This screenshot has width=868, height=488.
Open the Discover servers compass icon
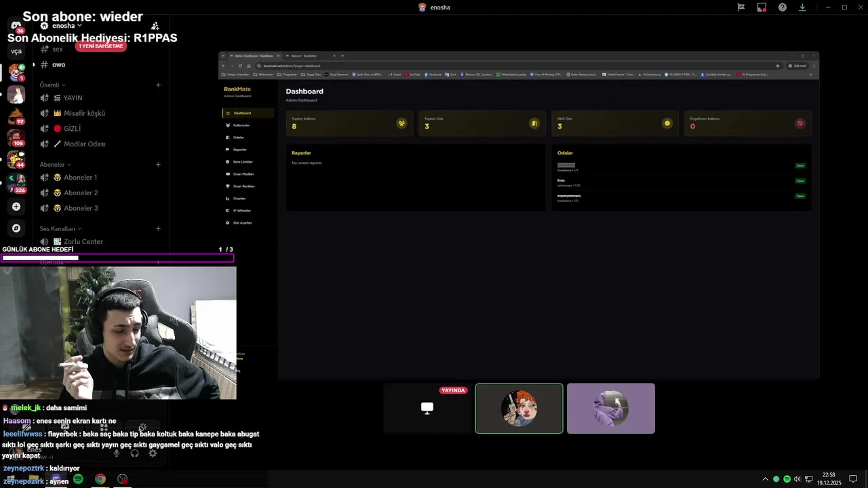point(16,228)
